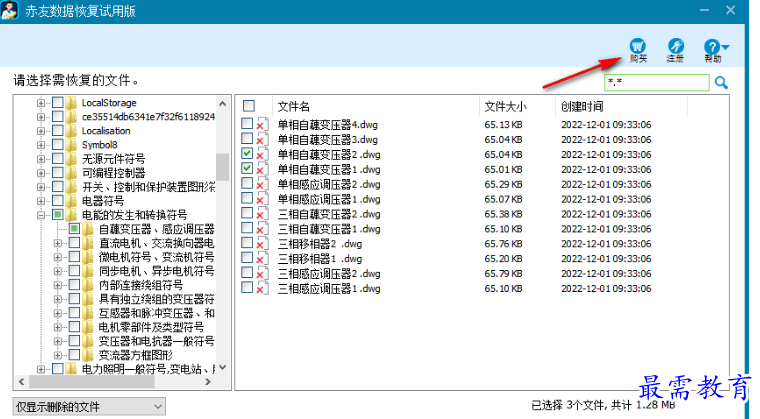Open the 仅显示删除的文件 filter dropdown
The image size is (760, 419).
tap(89, 406)
